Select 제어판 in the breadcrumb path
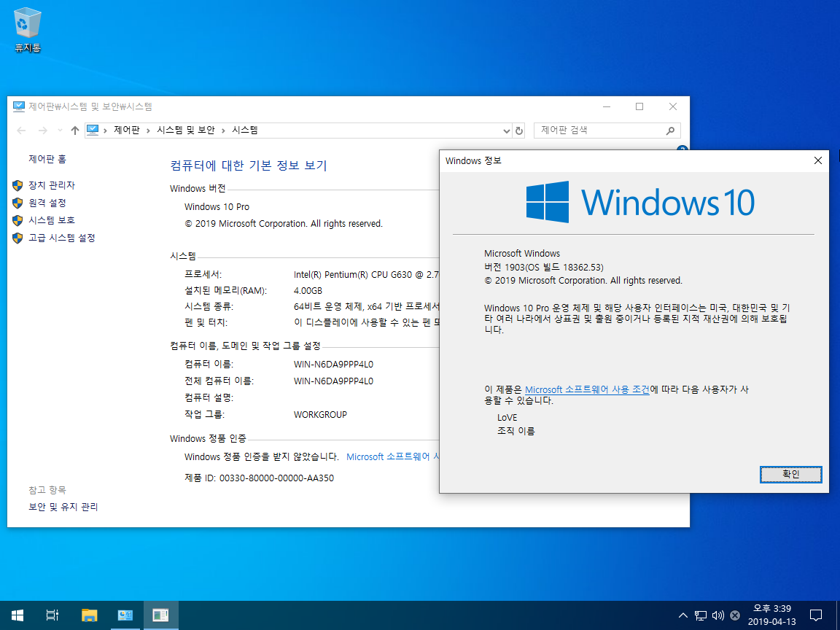The image size is (840, 630). click(x=126, y=131)
